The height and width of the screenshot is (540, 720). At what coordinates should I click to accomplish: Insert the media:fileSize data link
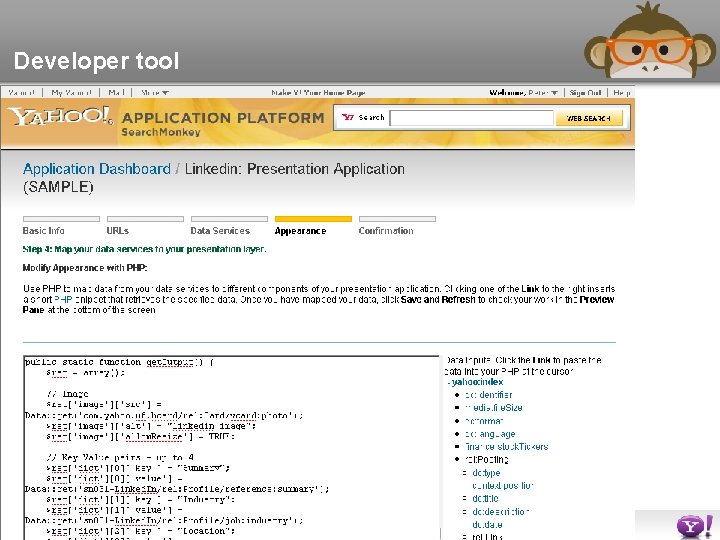[494, 408]
